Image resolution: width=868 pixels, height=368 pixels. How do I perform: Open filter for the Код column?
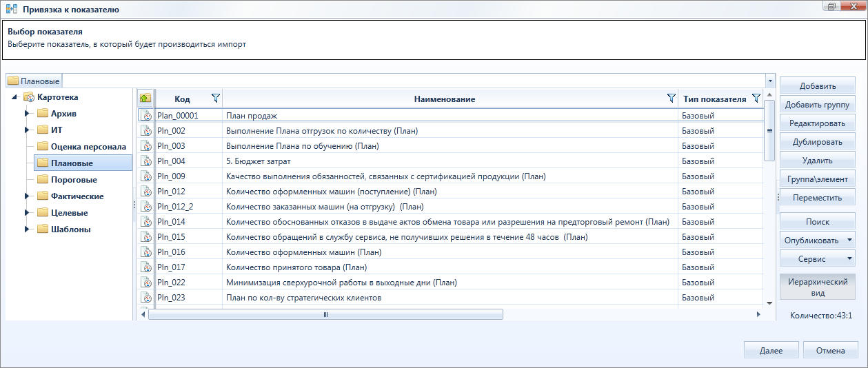click(x=215, y=99)
